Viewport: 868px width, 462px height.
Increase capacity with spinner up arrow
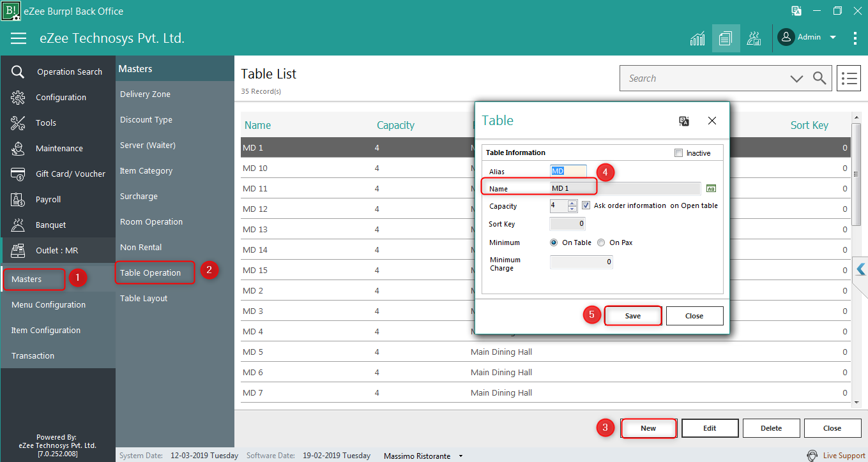click(572, 203)
